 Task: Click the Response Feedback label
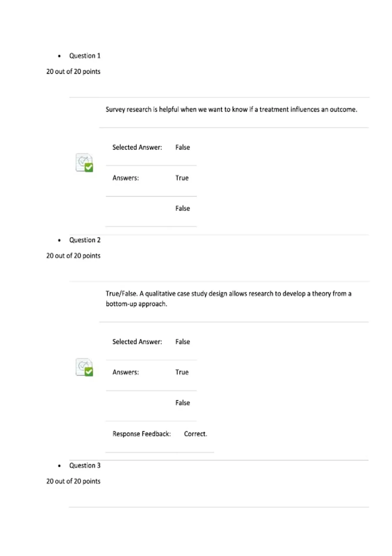click(142, 434)
